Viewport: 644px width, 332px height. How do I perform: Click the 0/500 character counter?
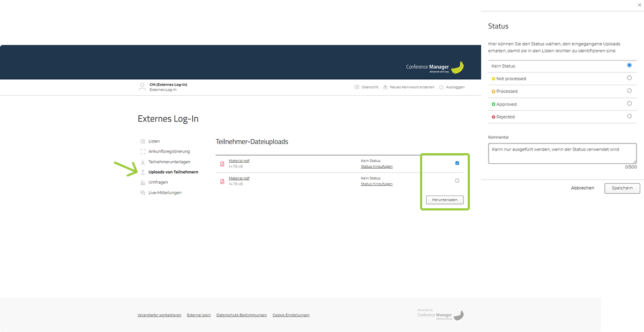pyautogui.click(x=631, y=167)
